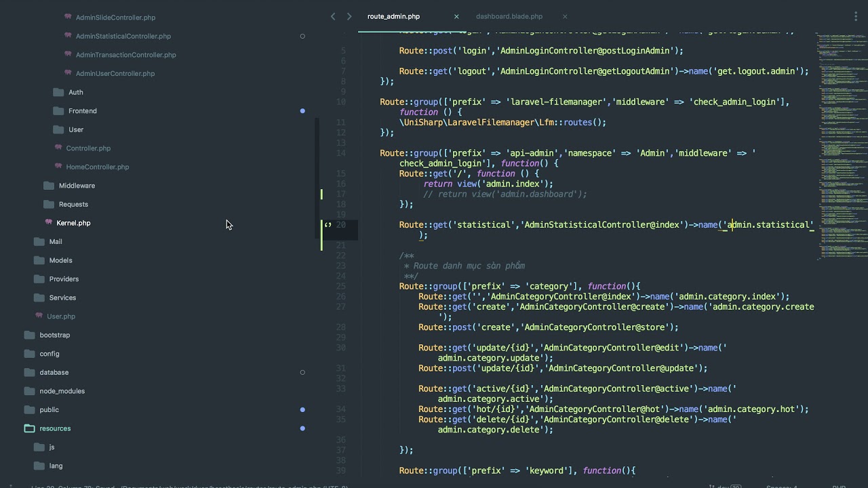This screenshot has width=868, height=488.
Task: Click PHP icon of AdminUserController.php
Action: 68,73
